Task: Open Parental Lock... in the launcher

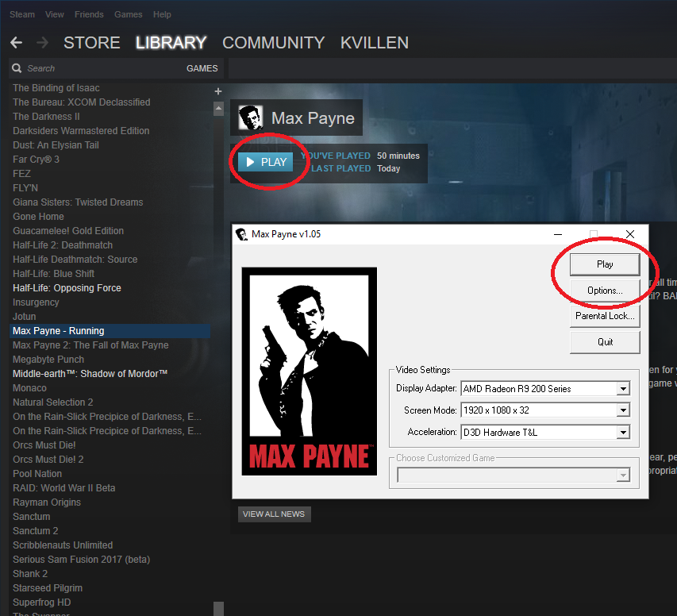Action: pyautogui.click(x=605, y=316)
